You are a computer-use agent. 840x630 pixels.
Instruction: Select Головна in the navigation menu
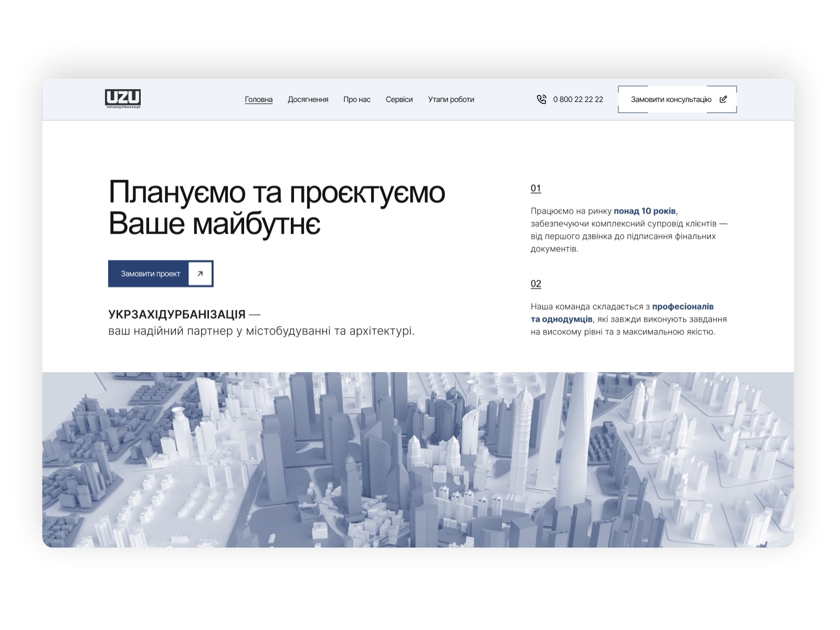(x=258, y=99)
